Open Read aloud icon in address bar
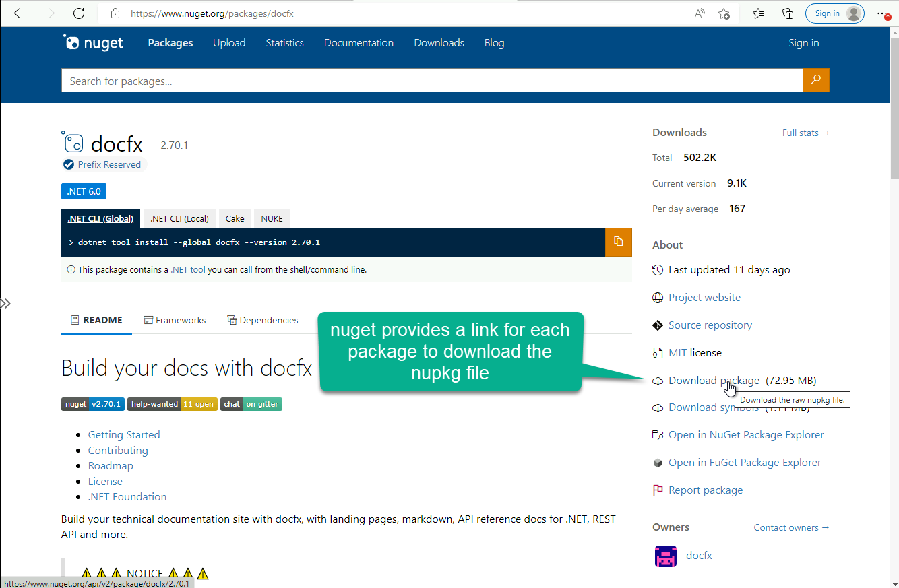The width and height of the screenshot is (899, 588). 700,13
